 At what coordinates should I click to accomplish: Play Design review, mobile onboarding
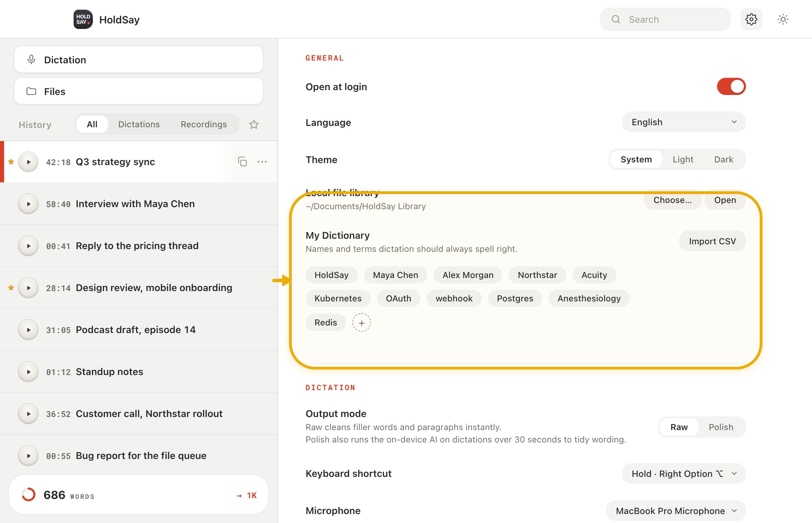tap(28, 288)
